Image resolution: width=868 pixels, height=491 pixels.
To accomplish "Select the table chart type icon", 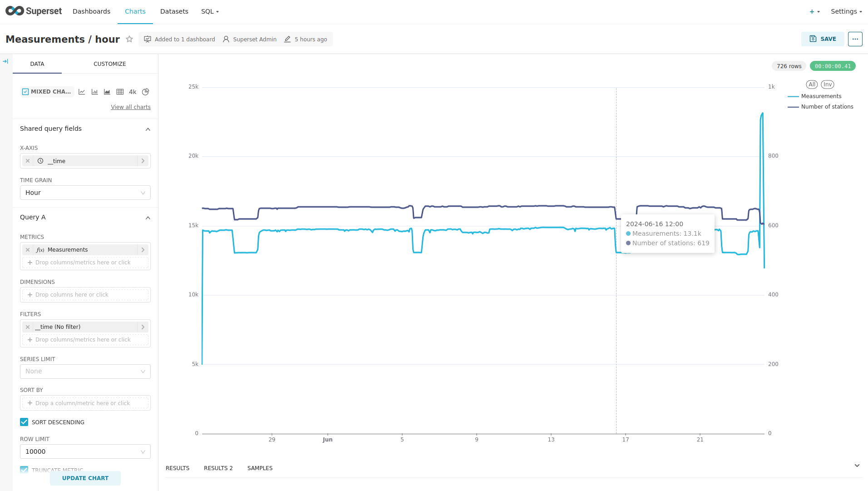I will tap(120, 92).
